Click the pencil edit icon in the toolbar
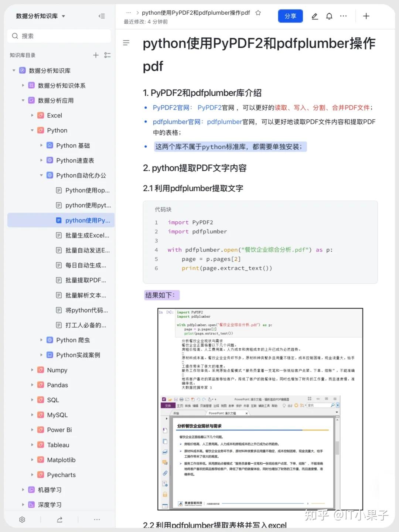Screen dimensions: 399x532 point(314,16)
